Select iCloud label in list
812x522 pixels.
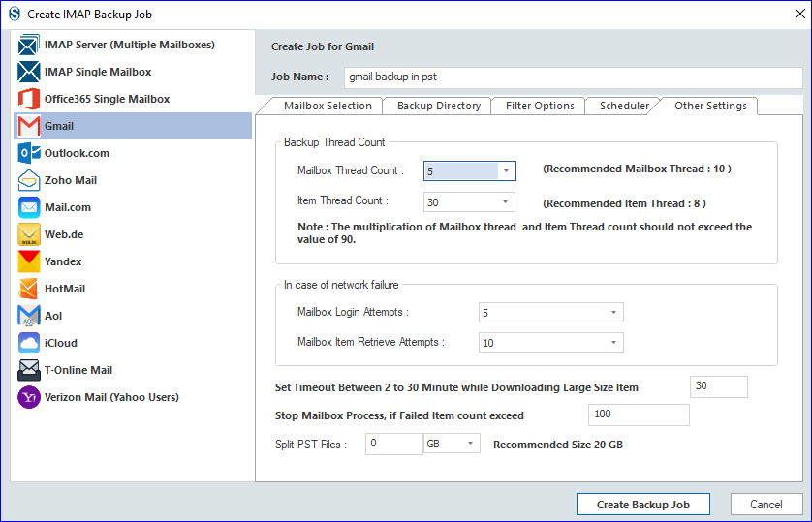(61, 343)
